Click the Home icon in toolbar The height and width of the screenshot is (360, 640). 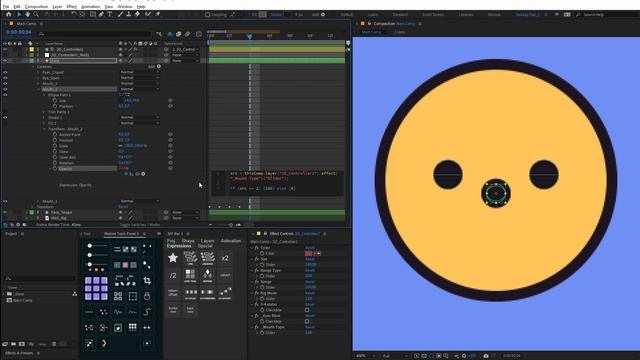click(9, 14)
